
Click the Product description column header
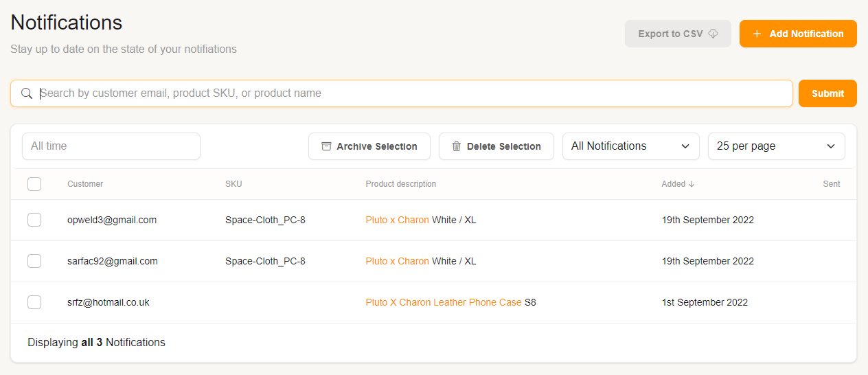tap(400, 184)
